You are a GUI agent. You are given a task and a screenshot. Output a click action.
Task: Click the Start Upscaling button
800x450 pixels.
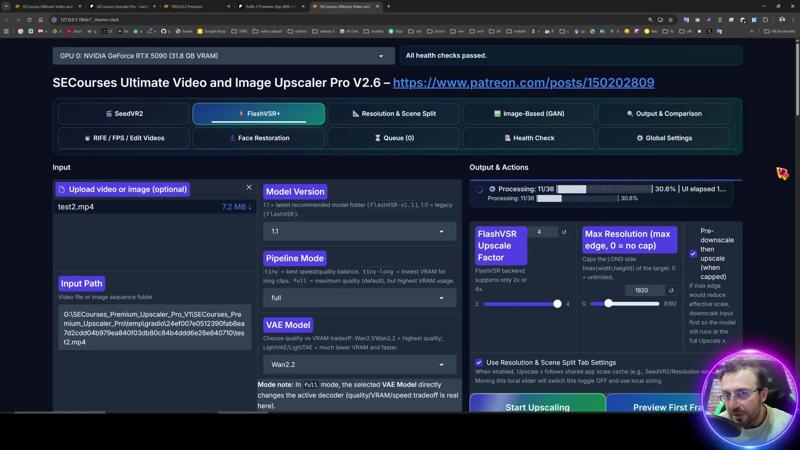537,403
